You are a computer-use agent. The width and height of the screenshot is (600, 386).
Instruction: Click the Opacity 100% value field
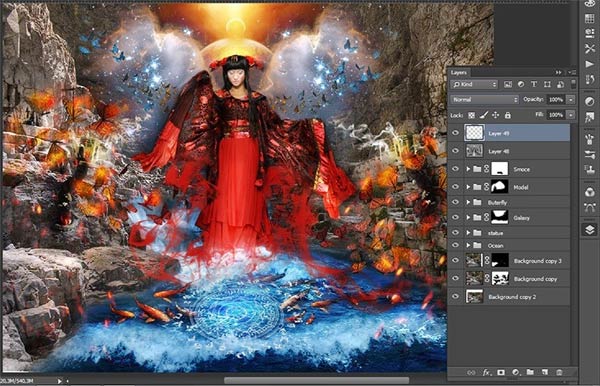click(556, 99)
